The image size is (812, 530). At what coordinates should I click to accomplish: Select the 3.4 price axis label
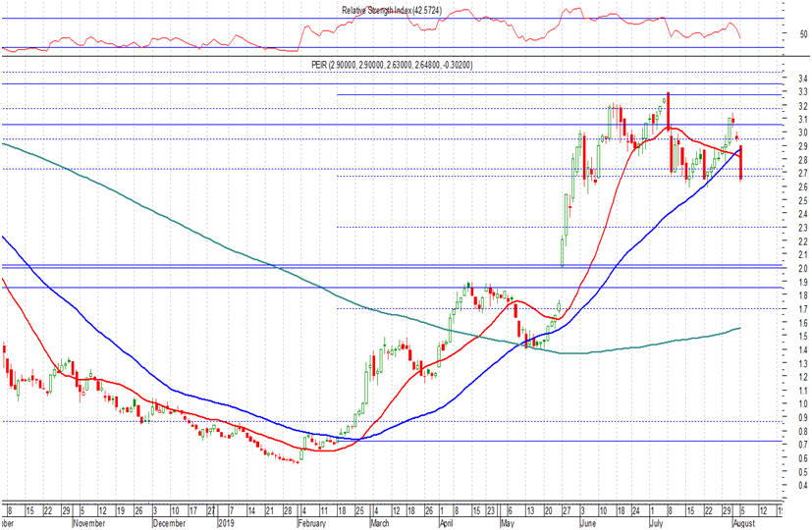(x=803, y=79)
